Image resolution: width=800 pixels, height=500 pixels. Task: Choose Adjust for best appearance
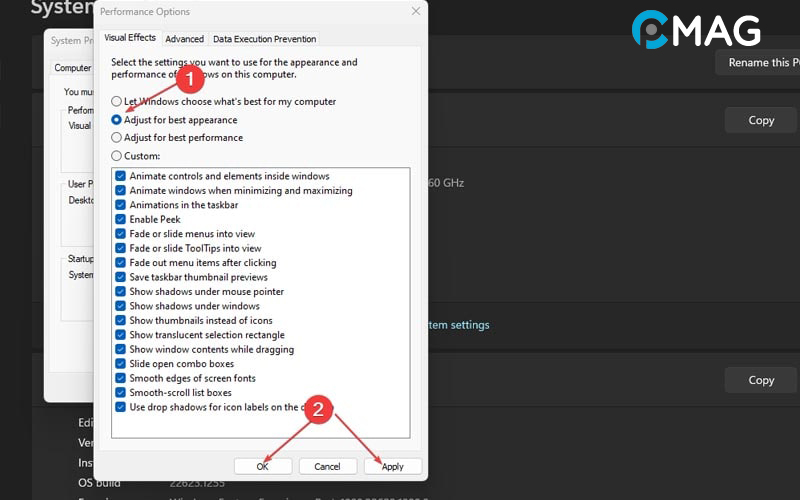point(117,119)
